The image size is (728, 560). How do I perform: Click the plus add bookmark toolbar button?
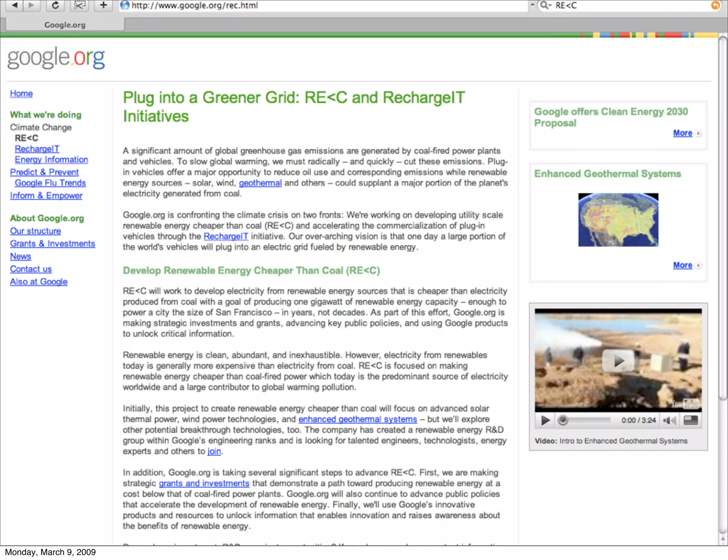pos(103,5)
